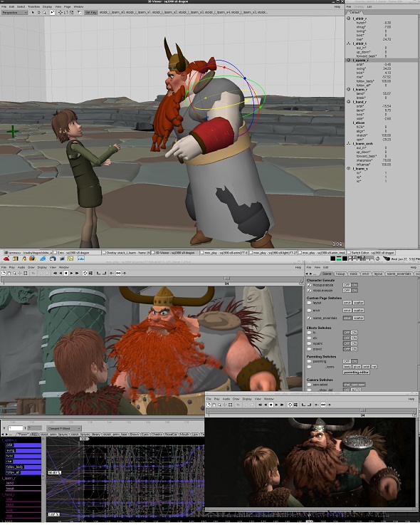Select l_uparm_r row in overlay panel
Viewport: 420px width, 525px height.
382,61
